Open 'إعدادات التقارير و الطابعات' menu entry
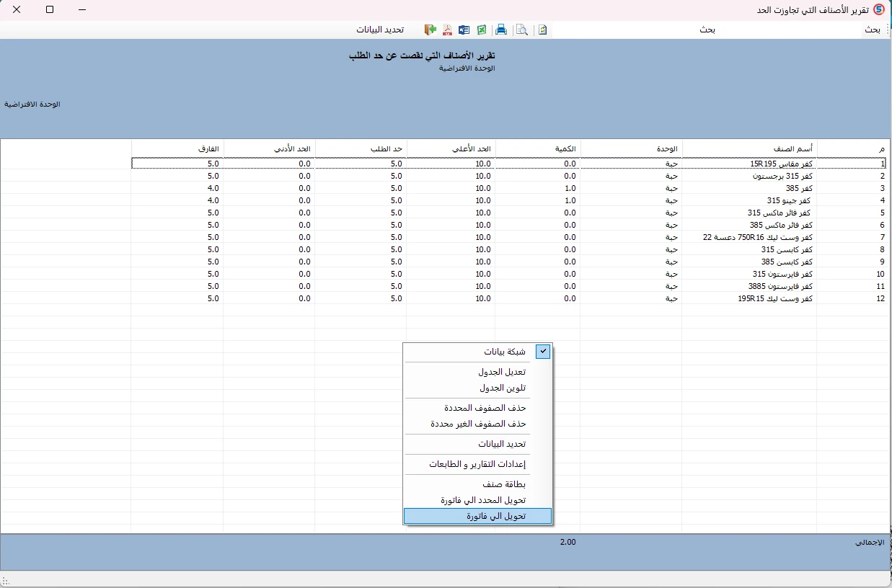Image resolution: width=892 pixels, height=588 pixels. point(478,464)
